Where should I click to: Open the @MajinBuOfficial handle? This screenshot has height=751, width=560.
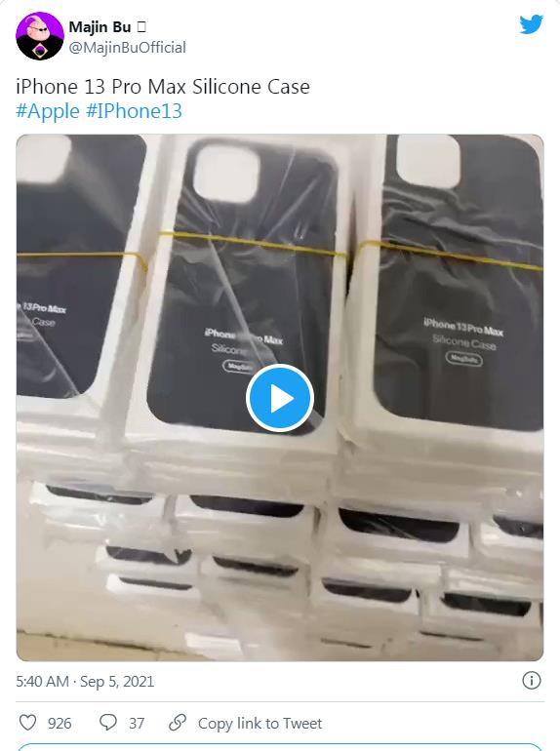pos(128,48)
